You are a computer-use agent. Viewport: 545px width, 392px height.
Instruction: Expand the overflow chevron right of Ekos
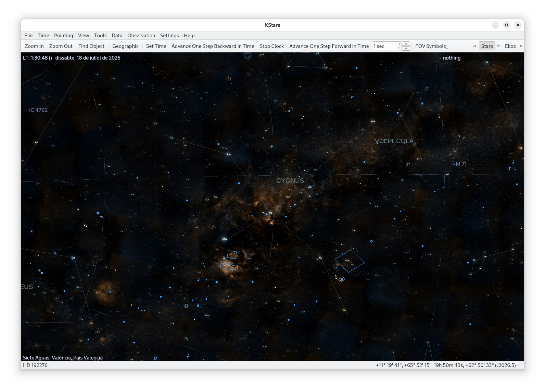(521, 46)
